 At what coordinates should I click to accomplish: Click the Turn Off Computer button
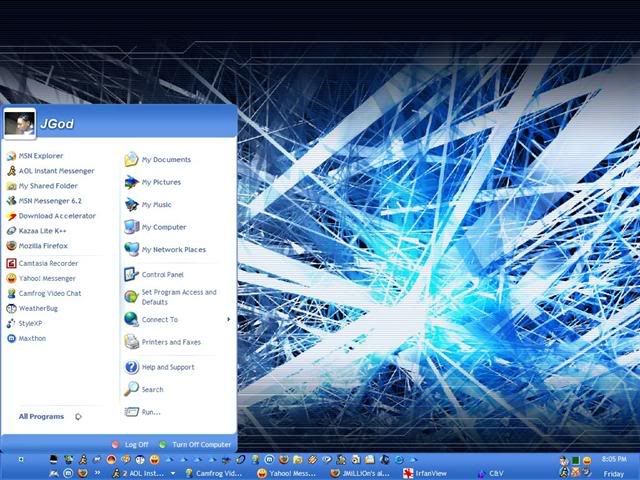pyautogui.click(x=195, y=444)
